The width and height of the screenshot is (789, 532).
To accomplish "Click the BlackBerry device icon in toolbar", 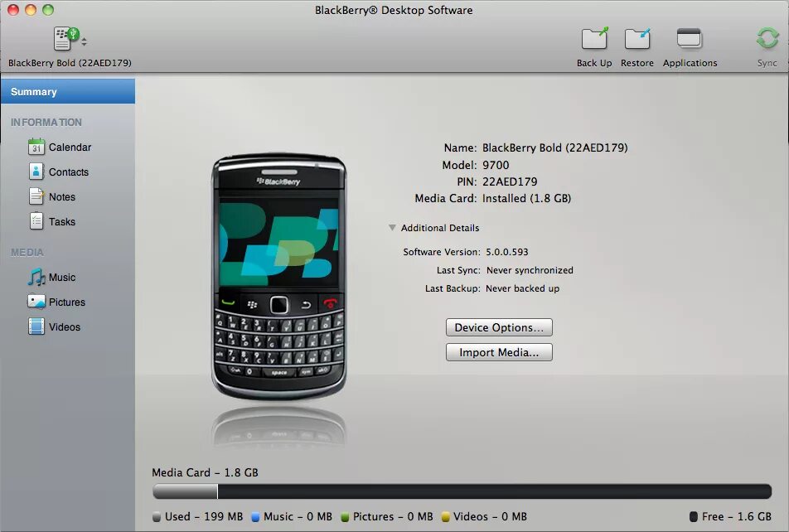I will (x=66, y=38).
